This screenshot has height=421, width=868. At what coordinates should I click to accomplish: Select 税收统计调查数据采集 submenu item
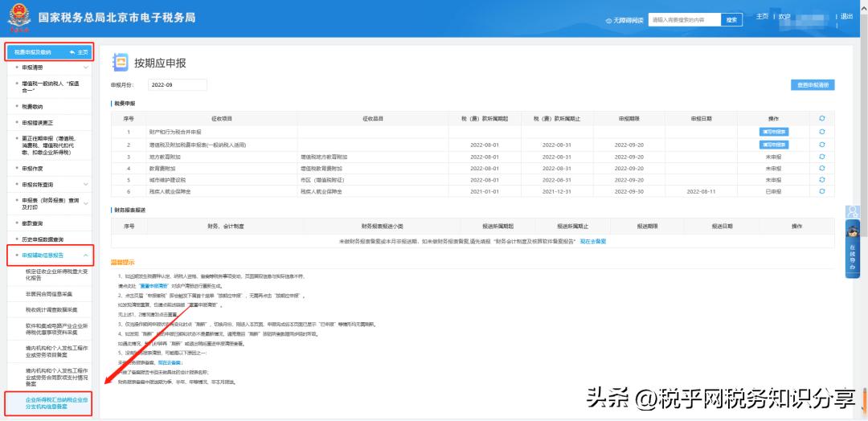(x=51, y=310)
